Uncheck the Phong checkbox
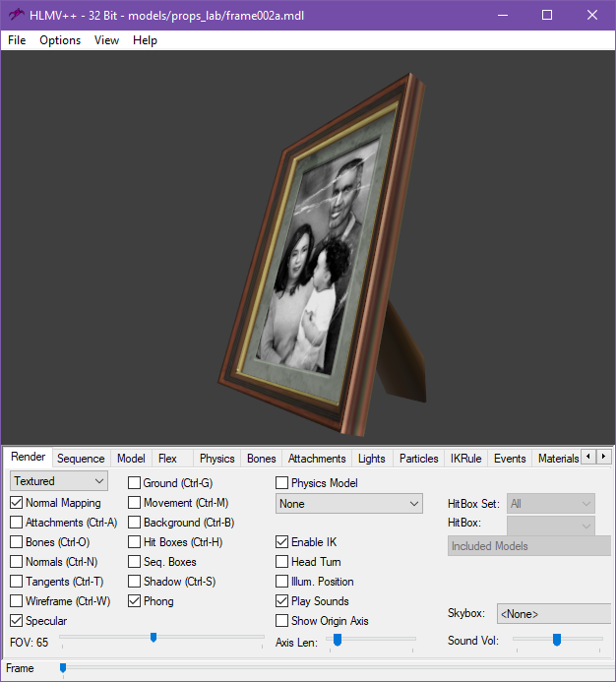 [135, 601]
